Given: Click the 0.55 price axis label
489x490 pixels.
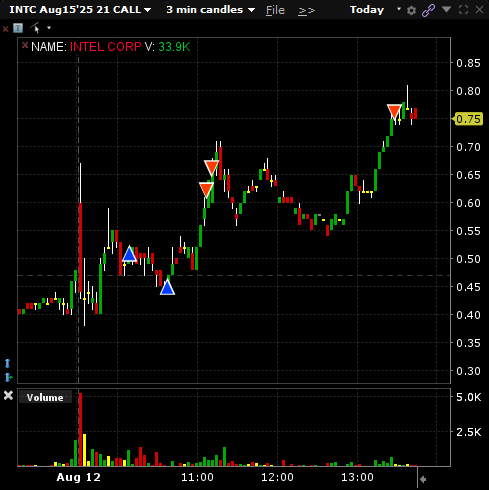Looking at the screenshot, I should 468,231.
